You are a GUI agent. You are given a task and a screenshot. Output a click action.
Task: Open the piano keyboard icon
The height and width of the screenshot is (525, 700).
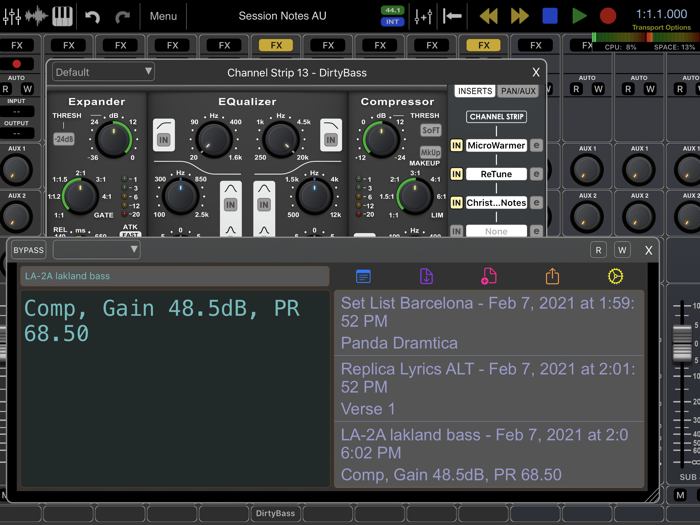tap(62, 16)
